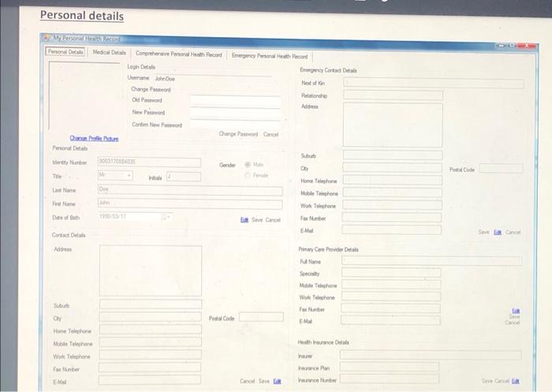The width and height of the screenshot is (552, 392).
Task: Click Edit link for Emergency Contact Details
Action: (498, 232)
